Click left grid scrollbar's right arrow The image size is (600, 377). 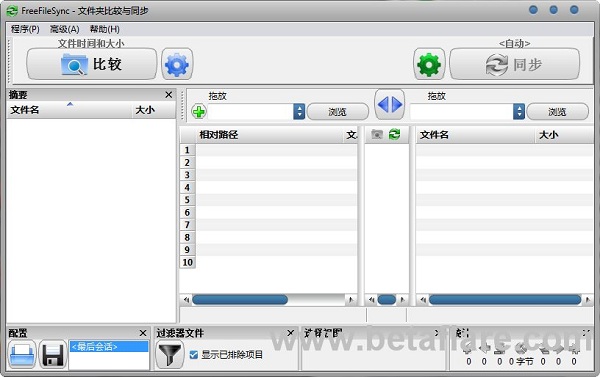[x=351, y=300]
